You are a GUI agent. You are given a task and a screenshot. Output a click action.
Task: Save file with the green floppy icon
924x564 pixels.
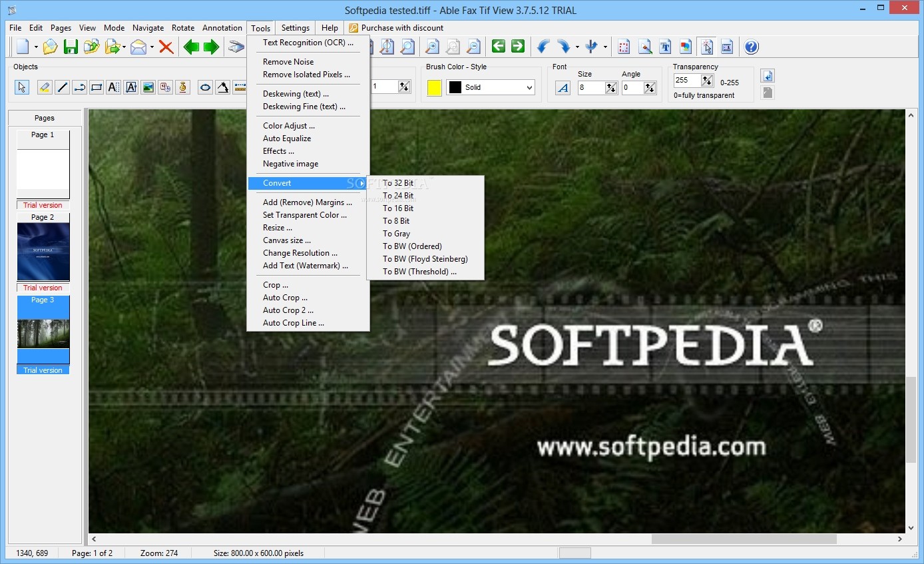(71, 47)
